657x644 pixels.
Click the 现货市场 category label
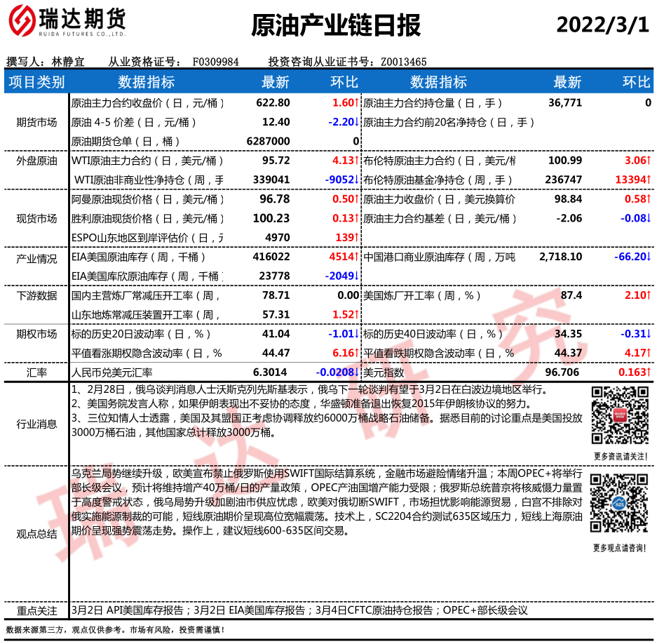tap(36, 218)
